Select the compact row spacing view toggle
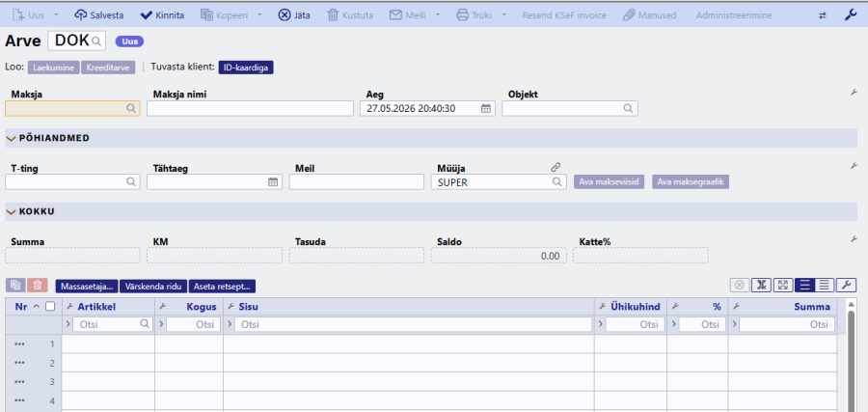This screenshot has width=868, height=412. click(825, 286)
